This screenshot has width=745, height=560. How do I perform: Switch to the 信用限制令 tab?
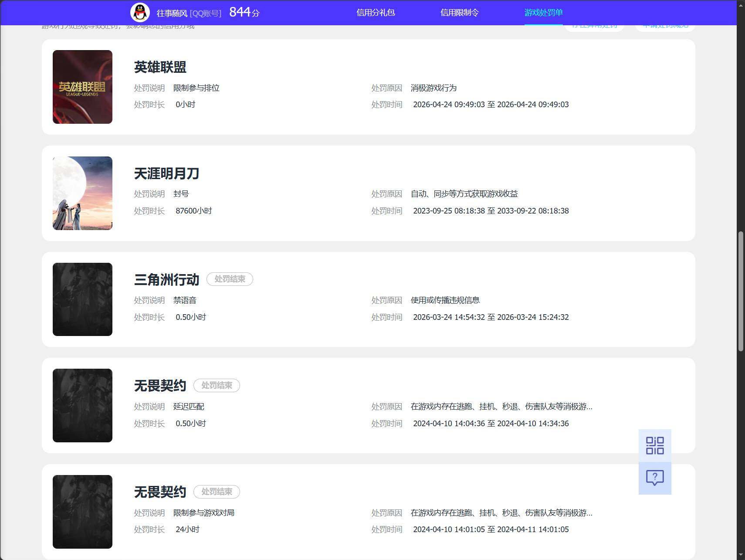pyautogui.click(x=460, y=13)
